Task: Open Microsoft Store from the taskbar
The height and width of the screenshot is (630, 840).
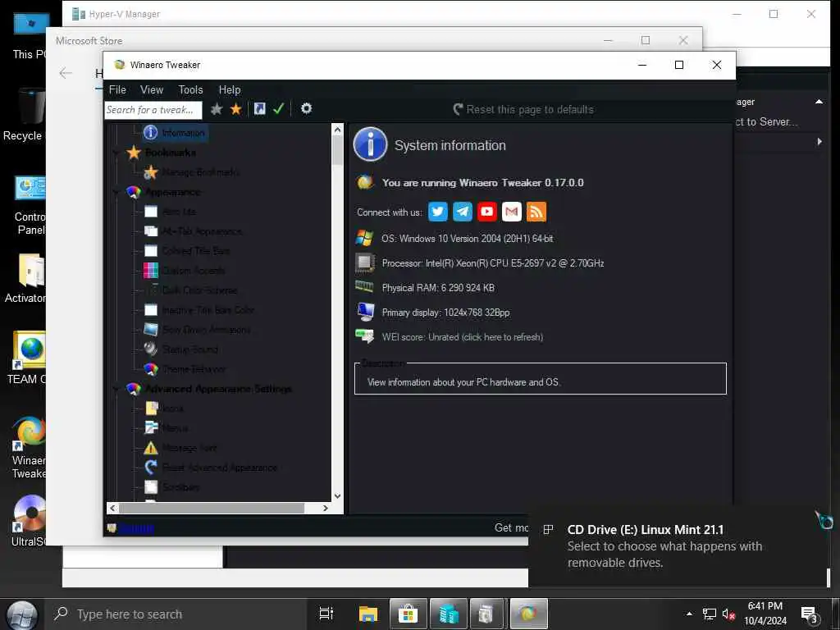Action: pyautogui.click(x=408, y=614)
